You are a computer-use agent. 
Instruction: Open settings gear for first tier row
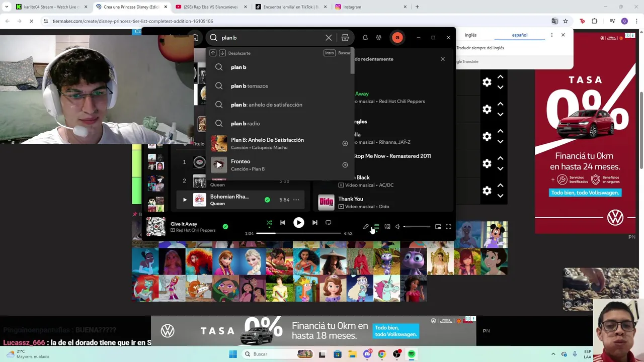(487, 82)
